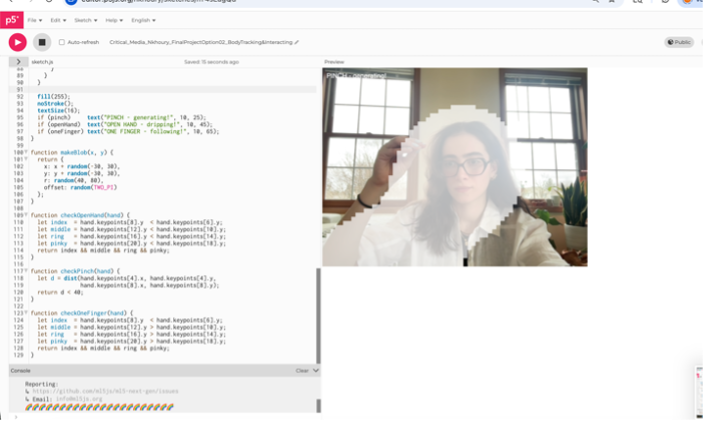Open the English language dropdown
The width and height of the screenshot is (705, 424).
click(143, 20)
